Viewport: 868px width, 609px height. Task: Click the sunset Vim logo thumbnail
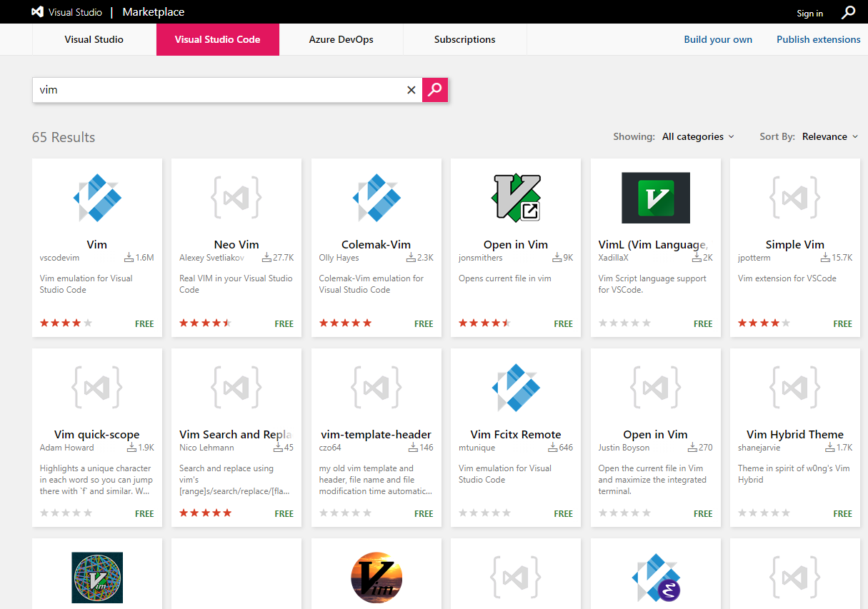(376, 578)
